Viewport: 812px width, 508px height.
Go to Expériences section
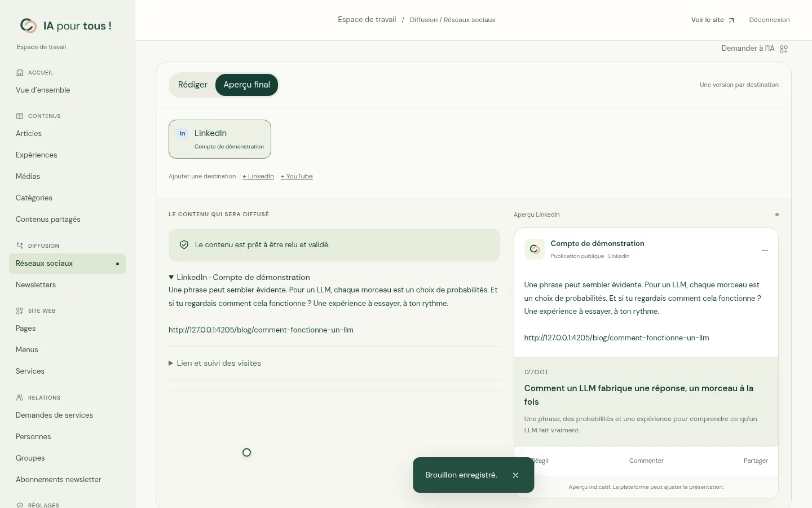(37, 155)
